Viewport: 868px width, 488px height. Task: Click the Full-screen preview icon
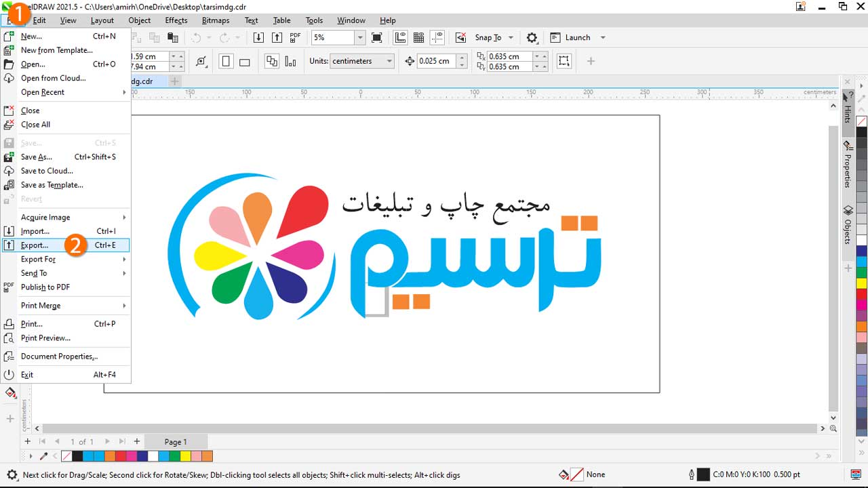click(x=377, y=38)
